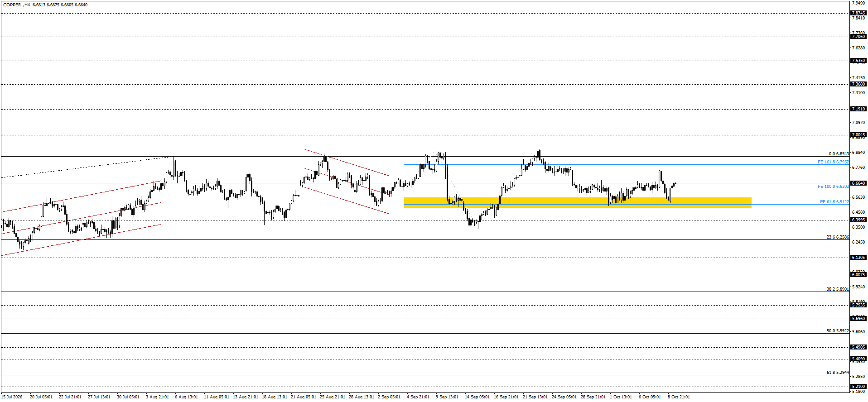Click the 8 Oct 21:01 time axis marker
The width and height of the screenshot is (868, 402).
click(x=679, y=397)
